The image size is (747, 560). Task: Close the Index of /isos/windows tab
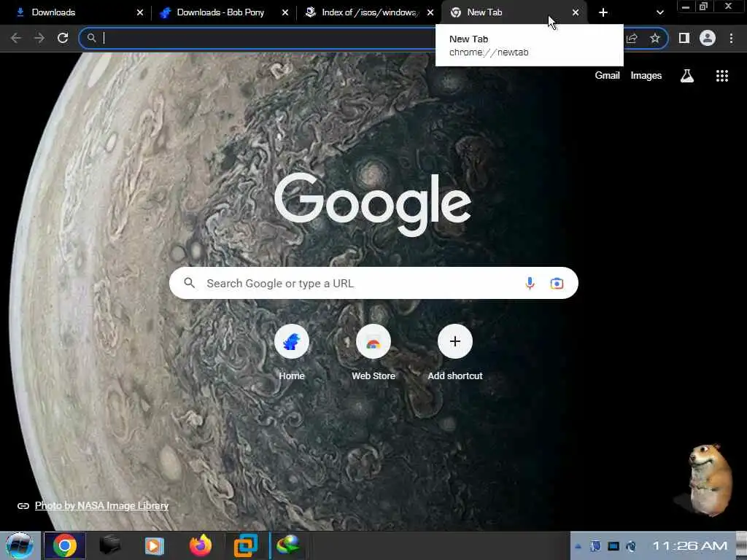pos(430,12)
